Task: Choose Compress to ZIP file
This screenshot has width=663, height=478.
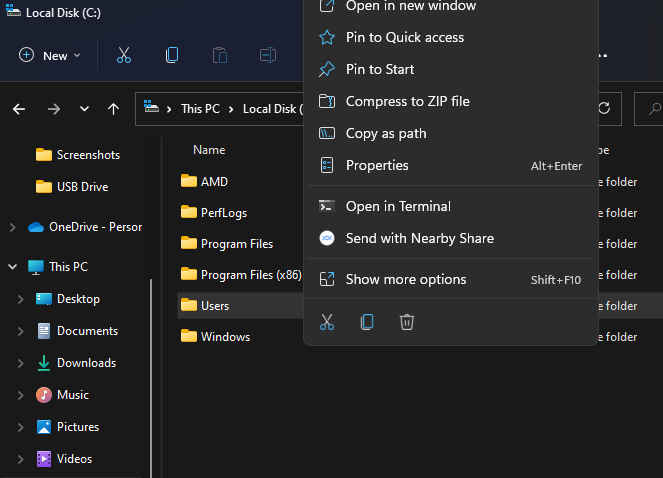Action: tap(451, 102)
